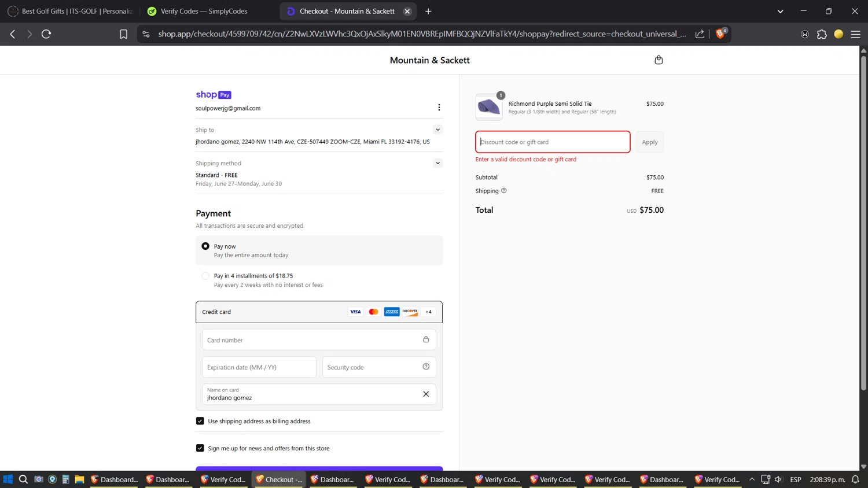The width and height of the screenshot is (868, 488).
Task: Click the Credit card payment header
Action: click(x=319, y=312)
